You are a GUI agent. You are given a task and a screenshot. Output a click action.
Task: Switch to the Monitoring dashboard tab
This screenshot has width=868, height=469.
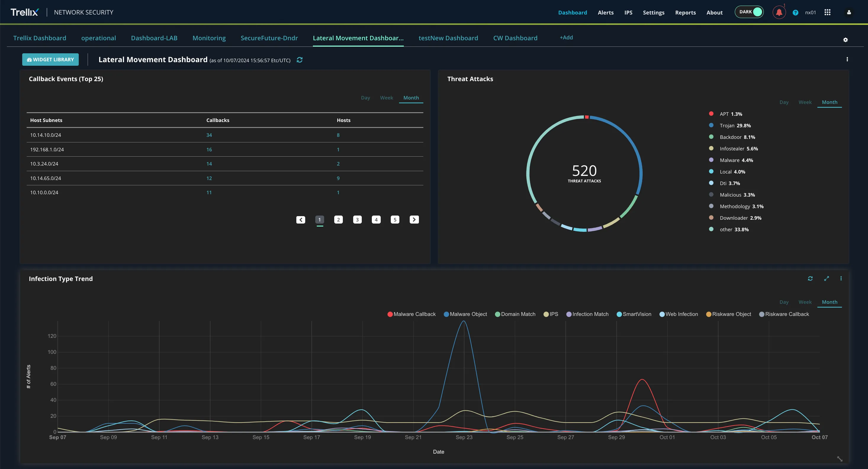coord(209,38)
